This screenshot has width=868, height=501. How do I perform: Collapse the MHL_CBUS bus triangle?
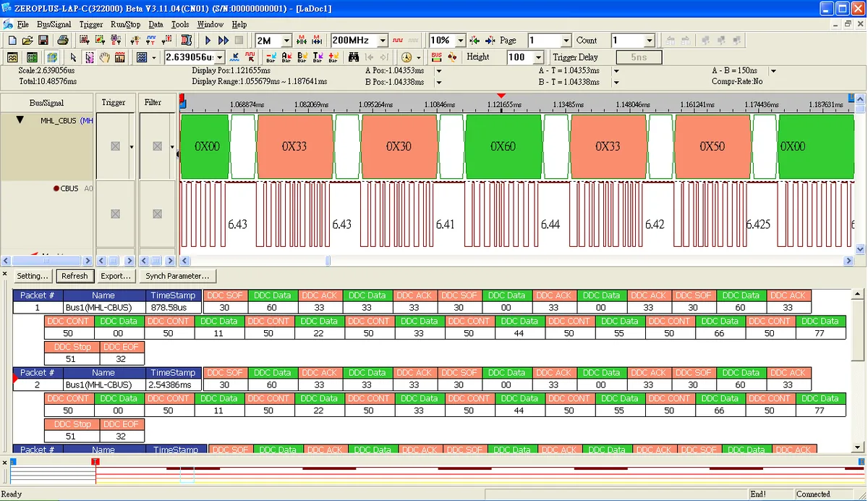(20, 120)
